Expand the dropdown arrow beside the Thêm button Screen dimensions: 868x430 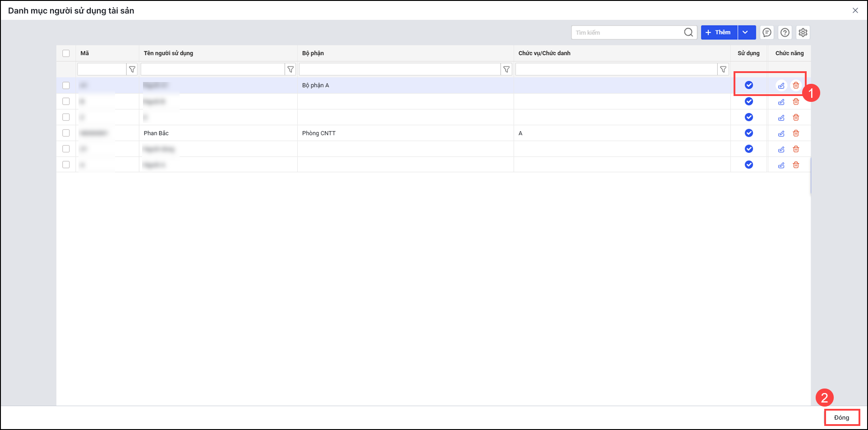747,32
